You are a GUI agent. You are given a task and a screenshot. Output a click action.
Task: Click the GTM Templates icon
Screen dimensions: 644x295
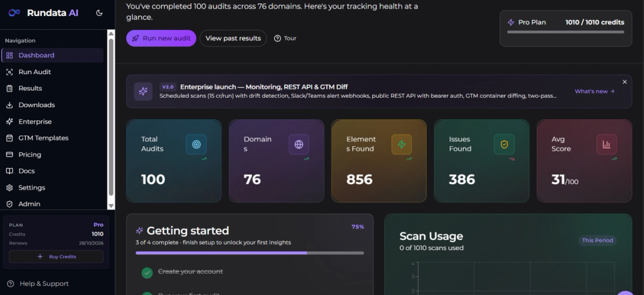click(x=10, y=138)
